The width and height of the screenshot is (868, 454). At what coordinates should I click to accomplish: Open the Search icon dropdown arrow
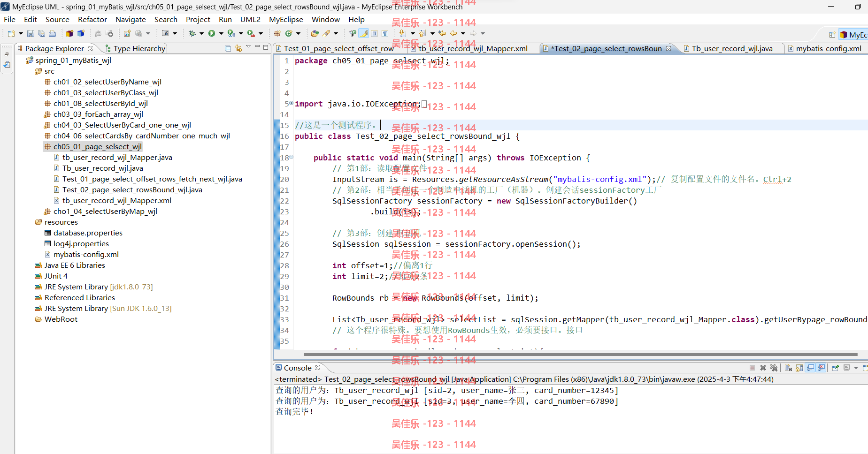[336, 33]
